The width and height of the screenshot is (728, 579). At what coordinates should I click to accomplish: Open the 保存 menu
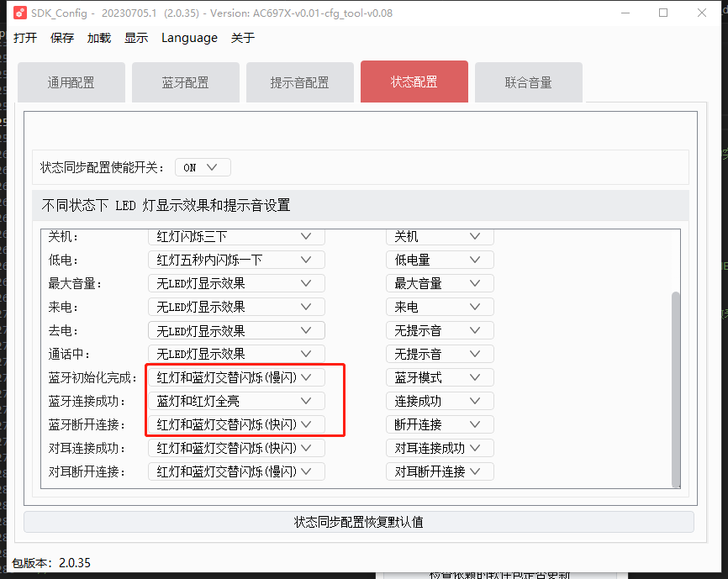[61, 38]
